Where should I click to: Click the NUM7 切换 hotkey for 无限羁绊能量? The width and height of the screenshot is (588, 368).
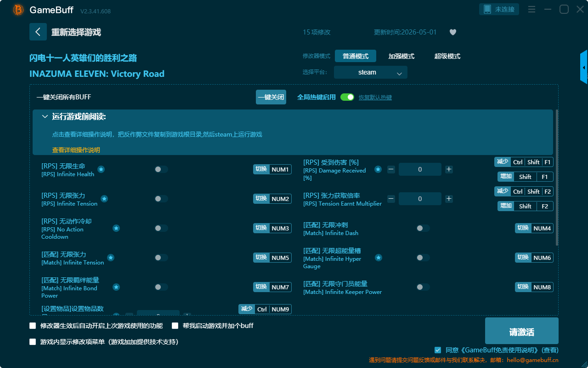pyautogui.click(x=272, y=287)
